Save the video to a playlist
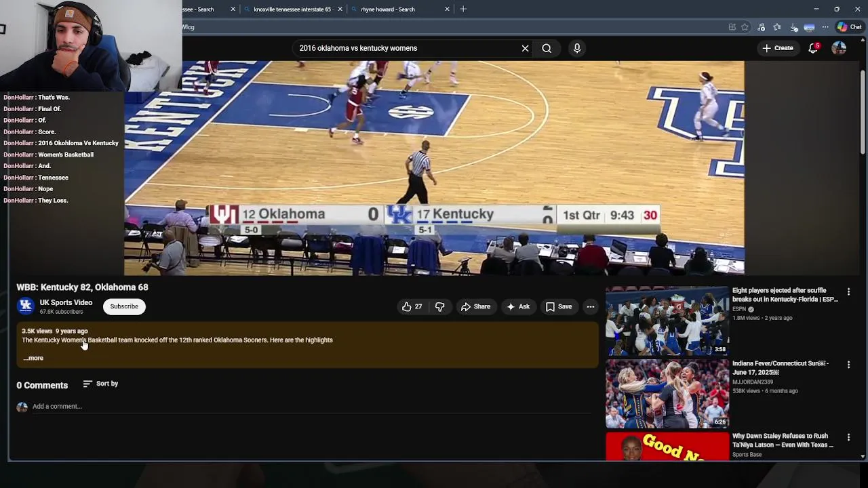The height and width of the screenshot is (488, 868). click(559, 306)
